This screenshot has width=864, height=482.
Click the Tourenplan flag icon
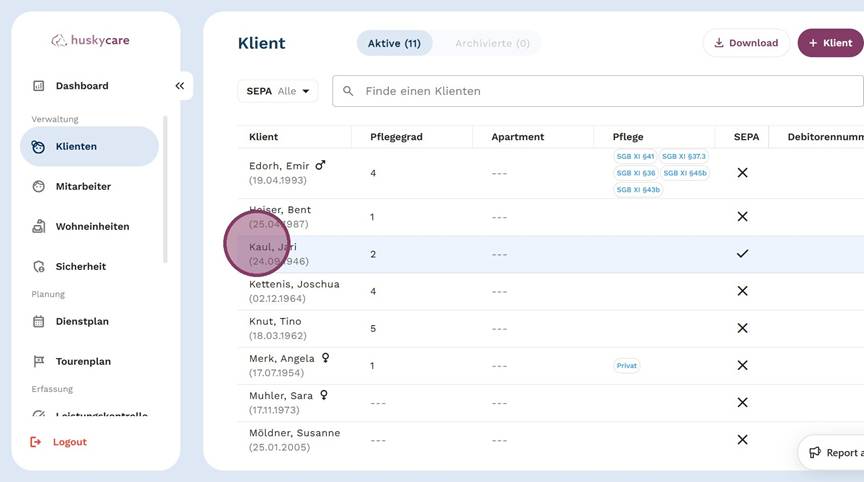(39, 362)
